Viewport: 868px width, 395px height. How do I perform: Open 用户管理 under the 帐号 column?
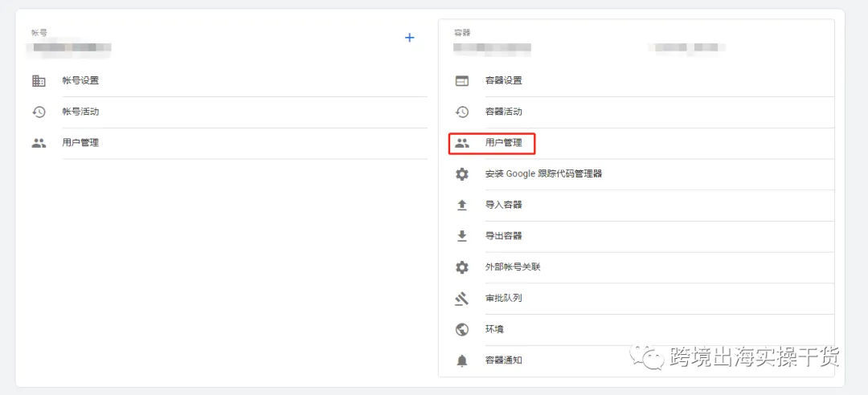pyautogui.click(x=81, y=143)
